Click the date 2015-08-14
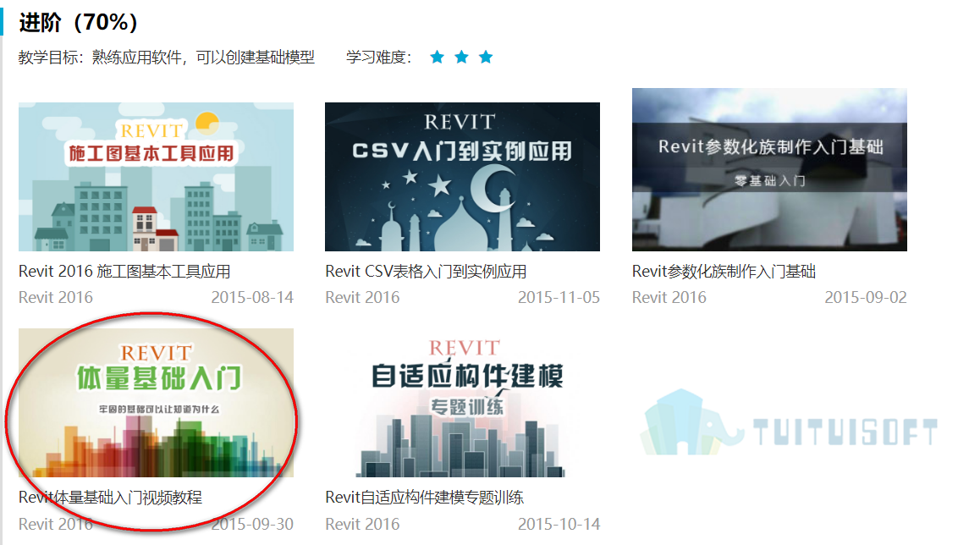 252,298
